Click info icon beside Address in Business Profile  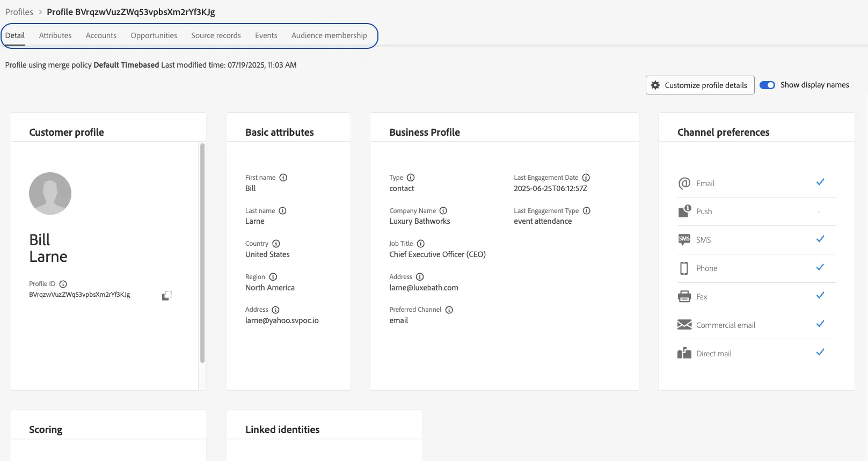(420, 277)
